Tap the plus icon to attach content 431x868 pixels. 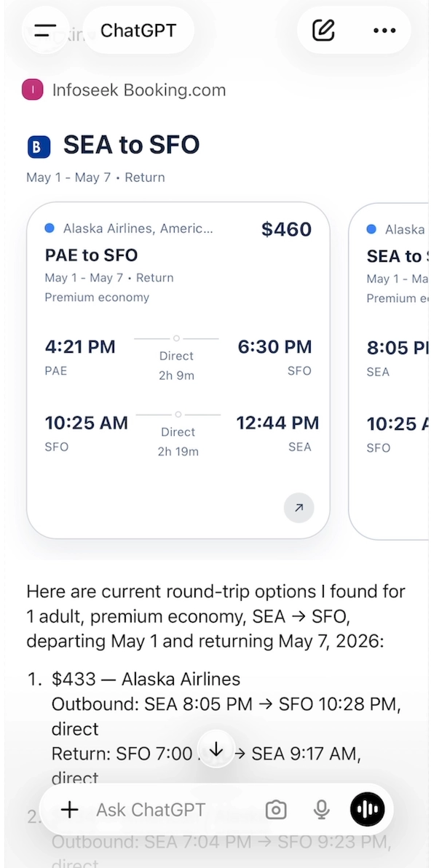[69, 809]
